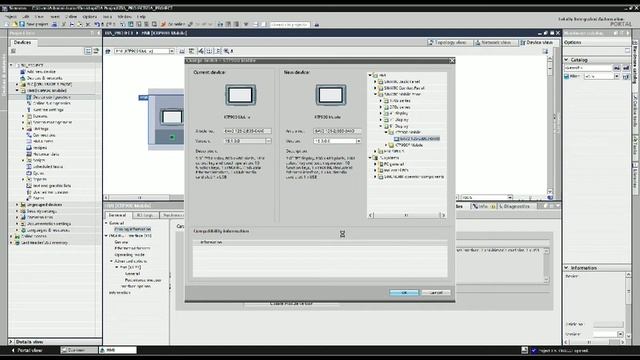The width and height of the screenshot is (640, 360).
Task: Open the catalog profile dropdown
Action: pyautogui.click(x=617, y=76)
